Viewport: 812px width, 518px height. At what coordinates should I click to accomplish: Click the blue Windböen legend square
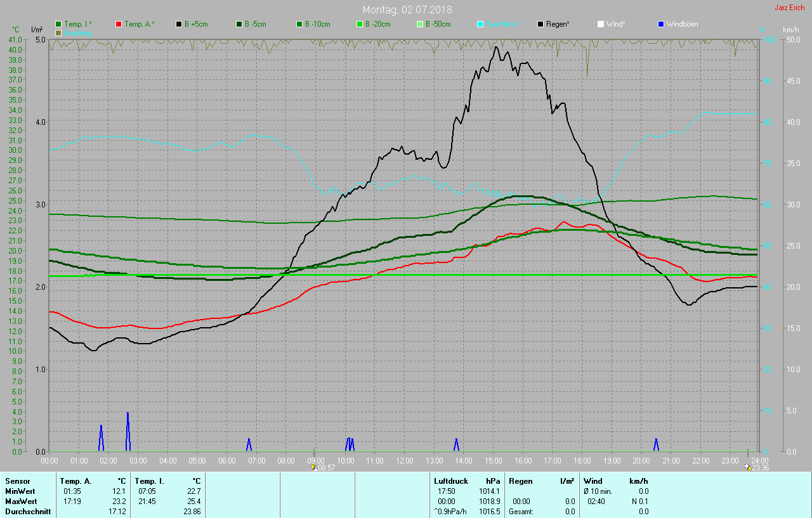coord(661,24)
